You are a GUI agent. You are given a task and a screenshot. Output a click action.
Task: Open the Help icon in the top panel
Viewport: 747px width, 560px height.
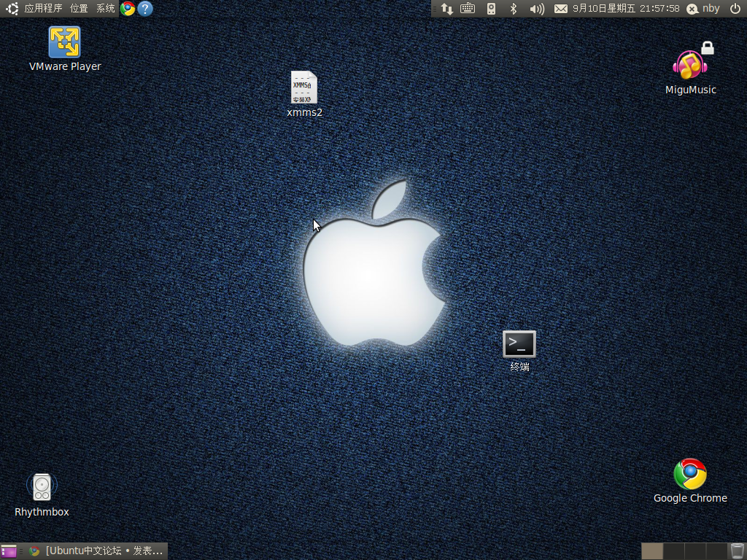point(145,9)
